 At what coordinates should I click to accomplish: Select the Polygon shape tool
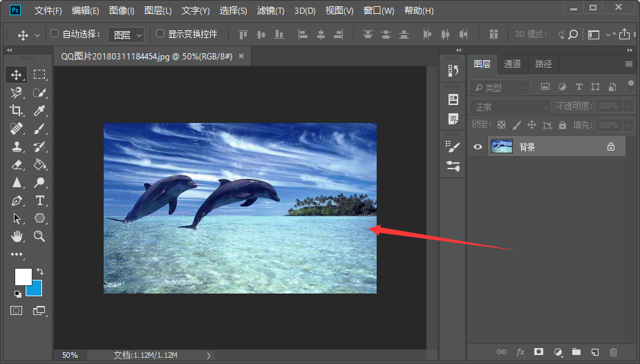39,218
